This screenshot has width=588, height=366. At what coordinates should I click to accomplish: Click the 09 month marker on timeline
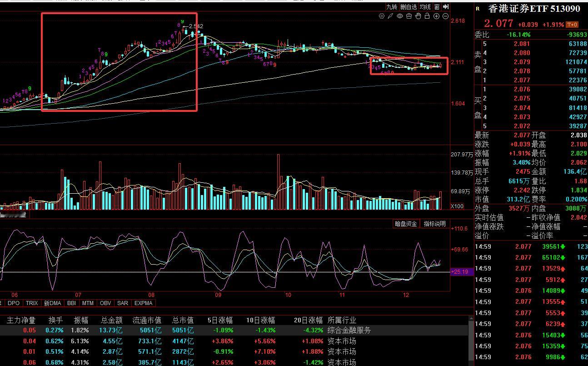click(218, 295)
